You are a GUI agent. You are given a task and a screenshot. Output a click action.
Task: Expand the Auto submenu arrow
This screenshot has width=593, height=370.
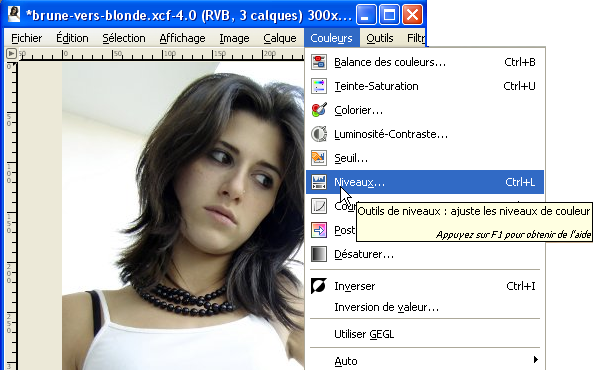536,359
